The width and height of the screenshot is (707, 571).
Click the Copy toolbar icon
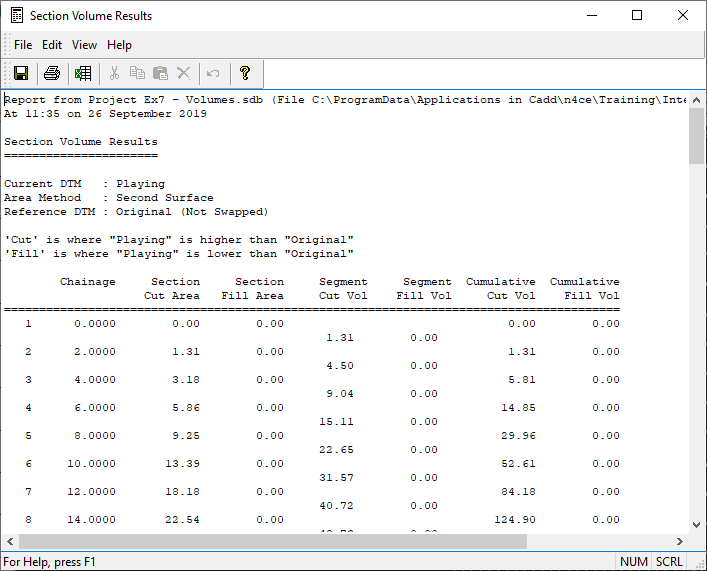[137, 73]
